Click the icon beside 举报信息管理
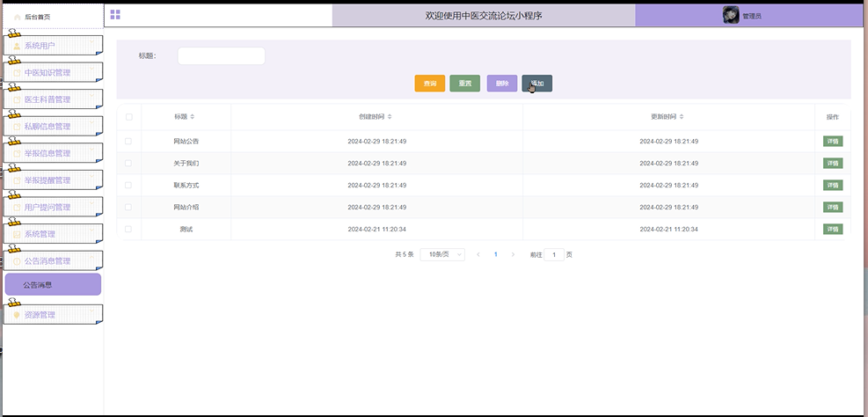 pyautogui.click(x=17, y=153)
